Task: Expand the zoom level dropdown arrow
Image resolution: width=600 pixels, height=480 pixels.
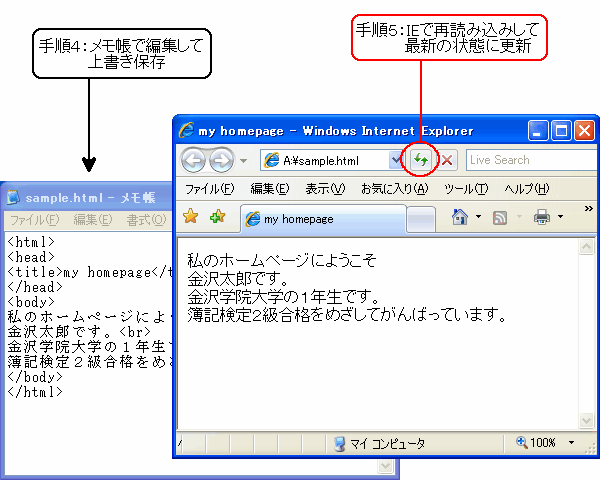Action: pyautogui.click(x=571, y=442)
